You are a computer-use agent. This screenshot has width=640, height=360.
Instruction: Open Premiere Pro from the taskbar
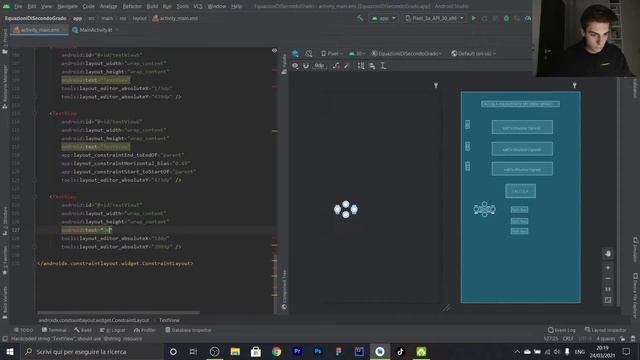[x=297, y=351]
